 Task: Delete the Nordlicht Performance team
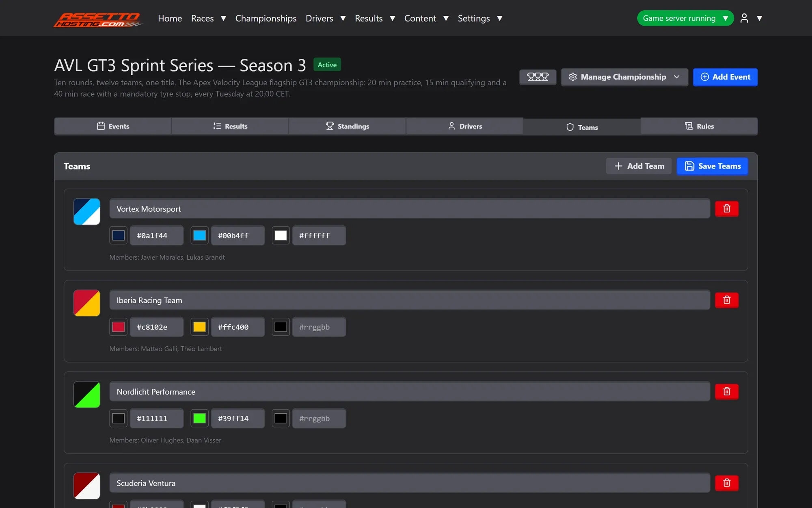click(726, 392)
